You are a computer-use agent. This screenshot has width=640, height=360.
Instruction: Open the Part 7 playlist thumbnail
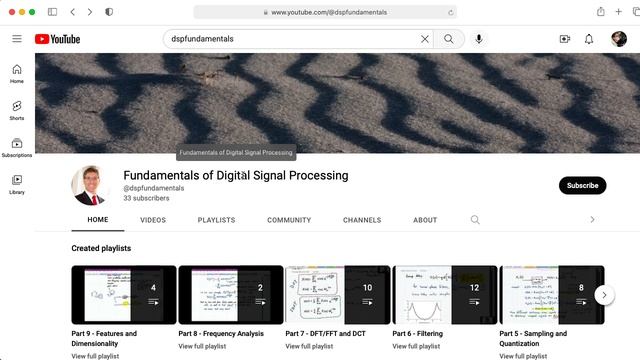click(x=338, y=295)
